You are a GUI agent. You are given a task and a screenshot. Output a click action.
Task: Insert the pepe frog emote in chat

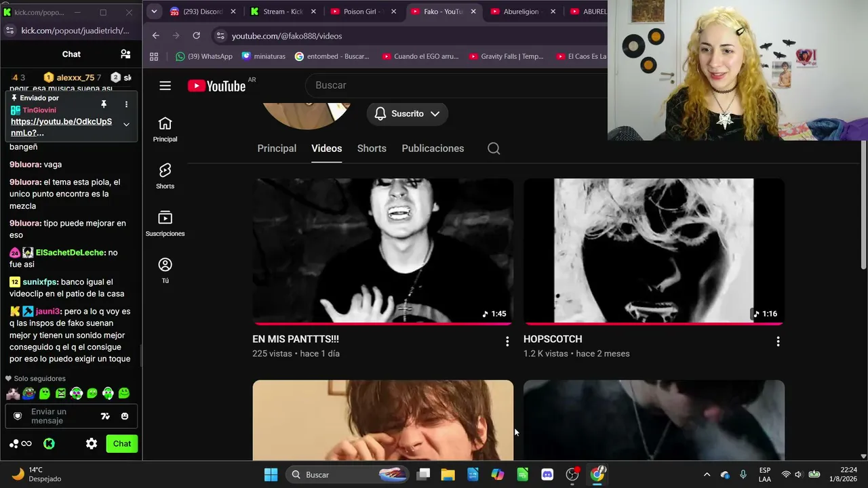click(28, 393)
